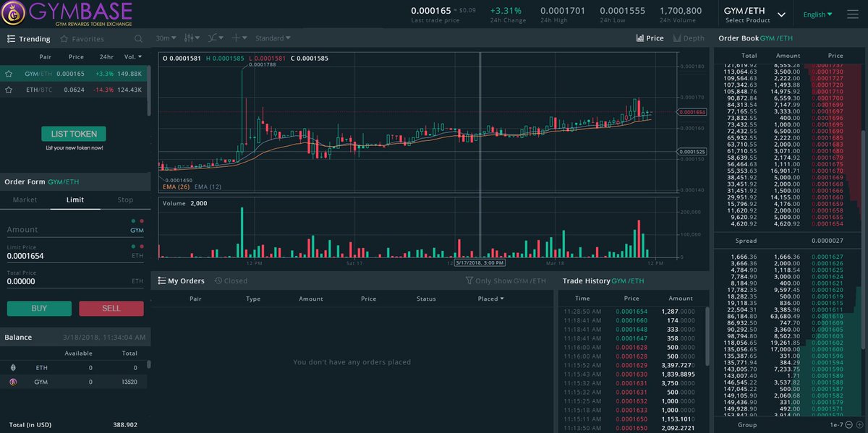Click the search magnifier icon

(138, 39)
